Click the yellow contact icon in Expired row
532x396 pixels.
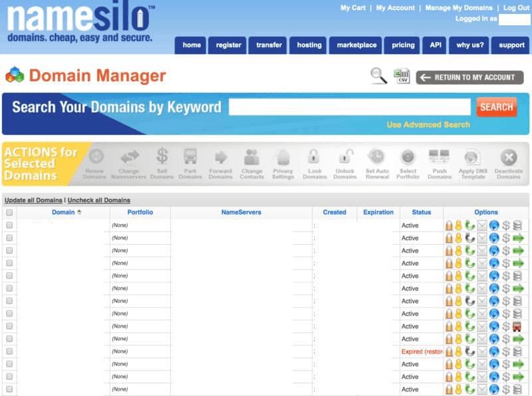(458, 351)
